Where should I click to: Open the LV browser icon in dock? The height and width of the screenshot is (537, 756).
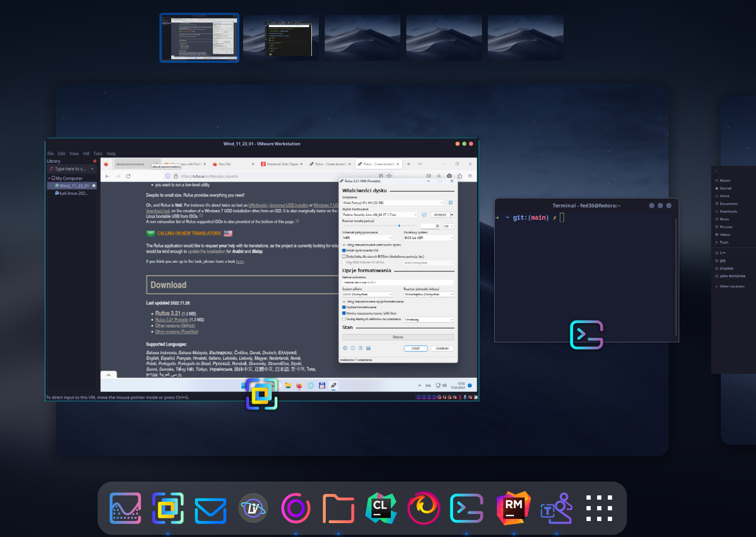click(x=253, y=508)
